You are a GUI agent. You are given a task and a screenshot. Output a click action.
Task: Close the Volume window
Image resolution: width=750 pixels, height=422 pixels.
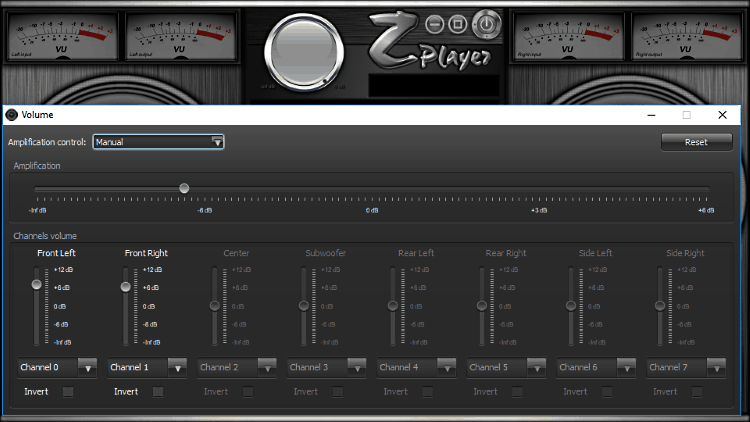point(722,115)
